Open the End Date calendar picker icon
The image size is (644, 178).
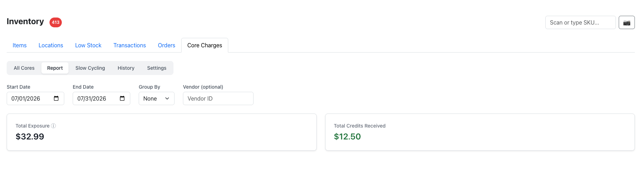click(x=122, y=98)
